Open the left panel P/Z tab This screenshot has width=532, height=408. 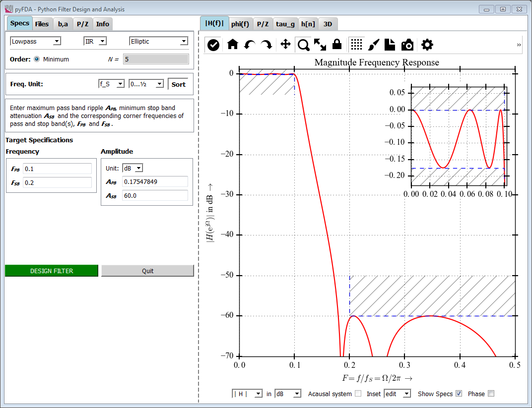(82, 24)
